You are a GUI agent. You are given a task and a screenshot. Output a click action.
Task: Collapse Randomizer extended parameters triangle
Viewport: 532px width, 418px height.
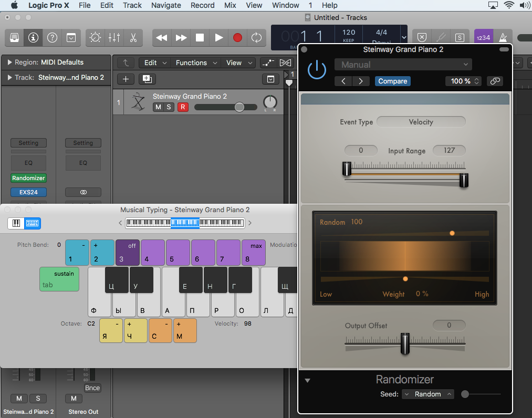point(307,381)
